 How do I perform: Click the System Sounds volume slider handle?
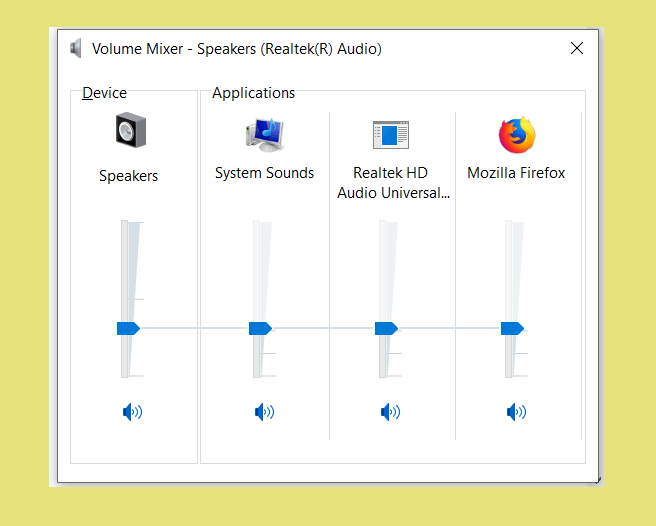tap(260, 328)
